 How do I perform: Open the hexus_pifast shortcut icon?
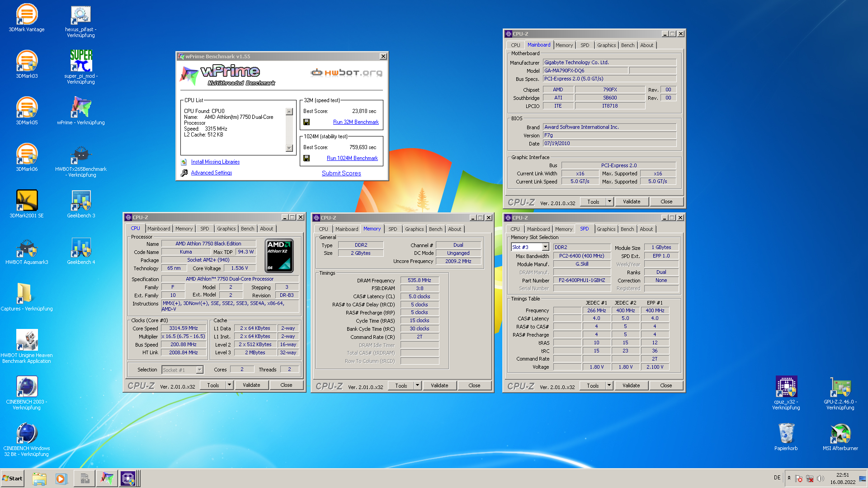[x=81, y=21]
